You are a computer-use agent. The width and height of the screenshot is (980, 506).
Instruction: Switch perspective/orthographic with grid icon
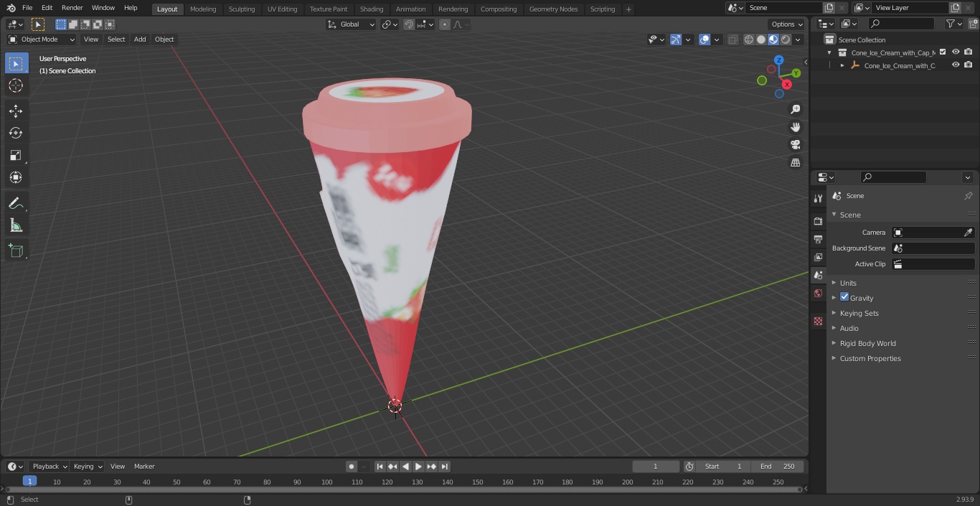795,163
